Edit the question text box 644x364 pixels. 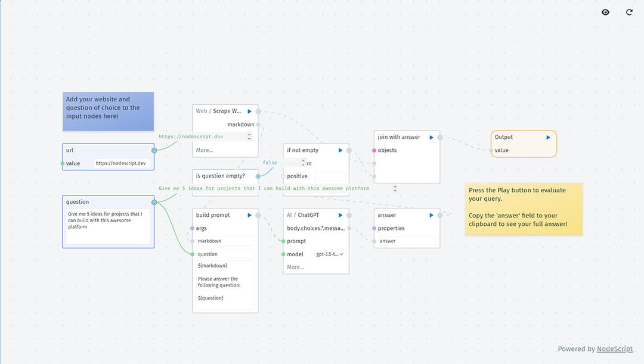tap(109, 226)
